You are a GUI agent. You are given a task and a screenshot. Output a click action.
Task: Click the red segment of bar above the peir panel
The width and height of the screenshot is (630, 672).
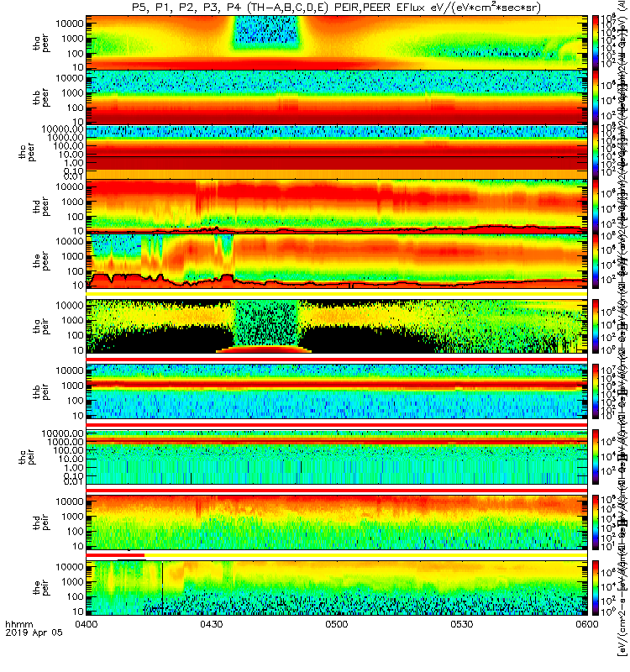tap(115, 555)
